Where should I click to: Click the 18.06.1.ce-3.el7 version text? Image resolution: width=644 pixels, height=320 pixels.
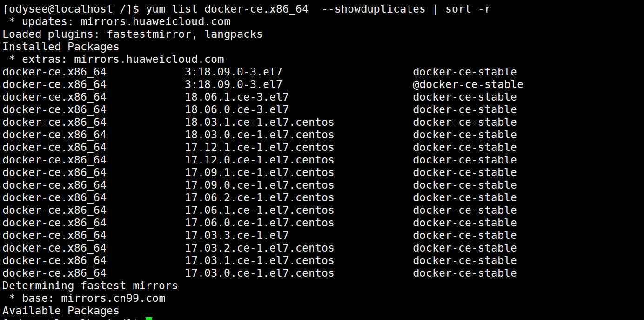click(237, 97)
